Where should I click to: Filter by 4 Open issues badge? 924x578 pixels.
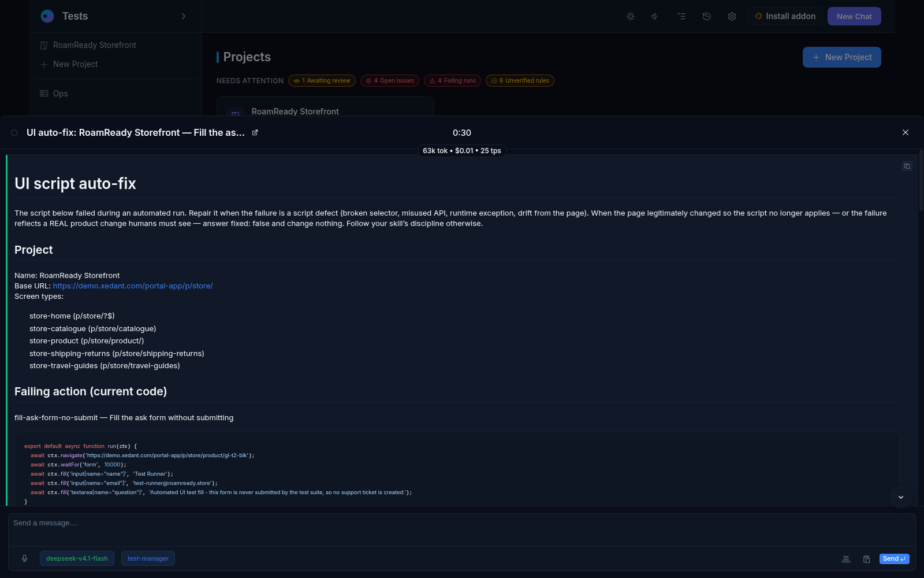coord(390,81)
